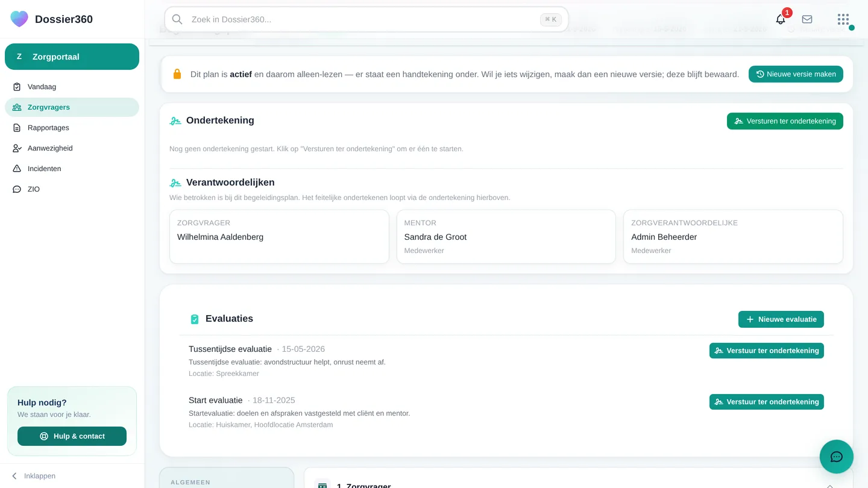
Task: Click Nieuwe versie maken button
Action: [796, 74]
